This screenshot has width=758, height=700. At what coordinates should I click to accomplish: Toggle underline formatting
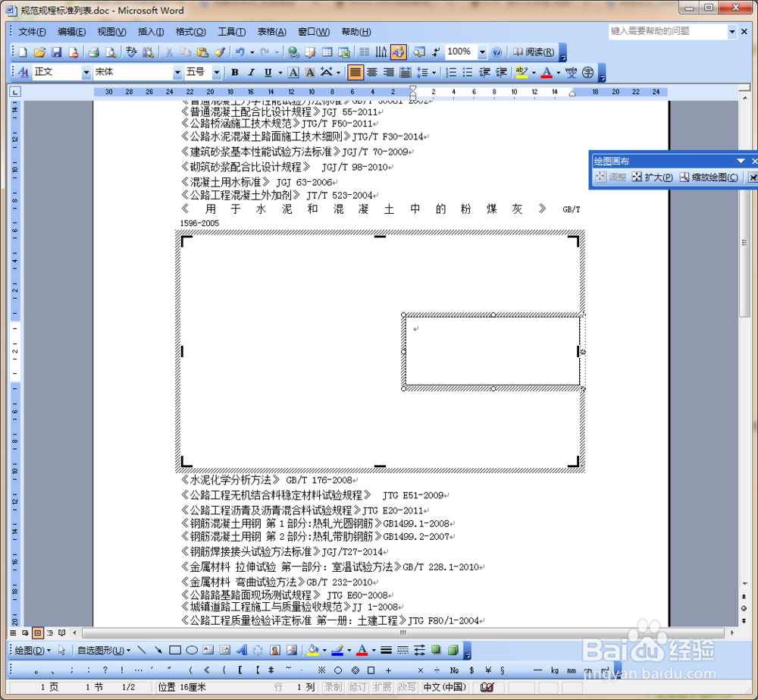click(x=268, y=73)
